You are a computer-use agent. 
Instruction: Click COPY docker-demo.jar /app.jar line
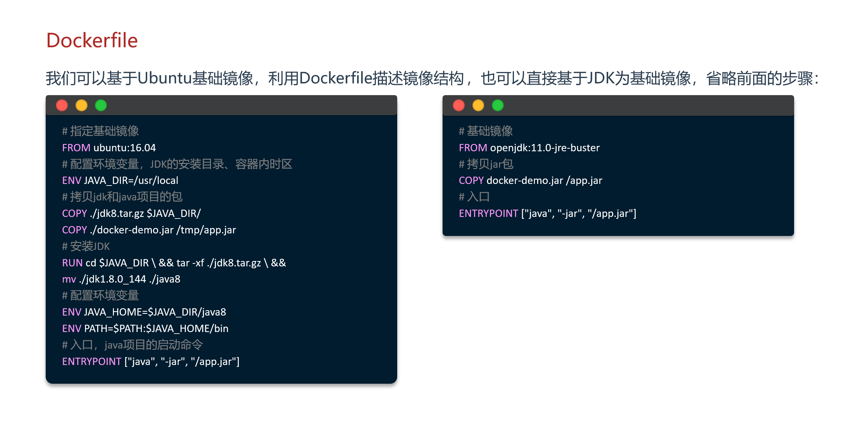(x=530, y=180)
